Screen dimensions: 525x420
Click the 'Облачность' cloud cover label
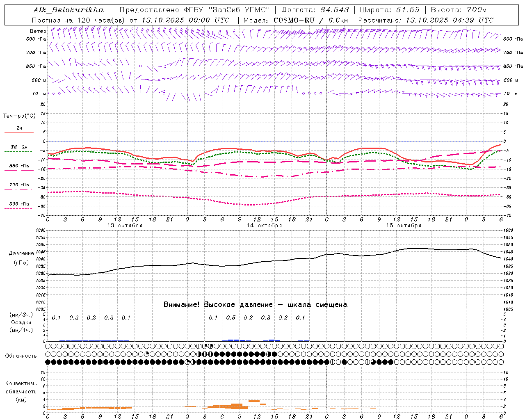click(x=21, y=356)
